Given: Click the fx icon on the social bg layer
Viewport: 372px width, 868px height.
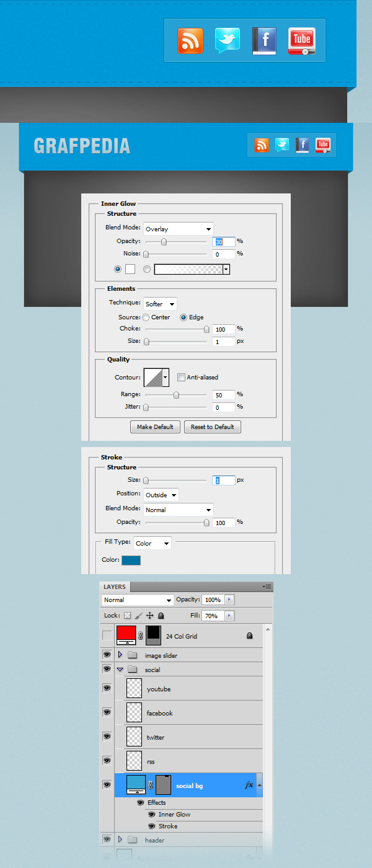Looking at the screenshot, I should [249, 785].
